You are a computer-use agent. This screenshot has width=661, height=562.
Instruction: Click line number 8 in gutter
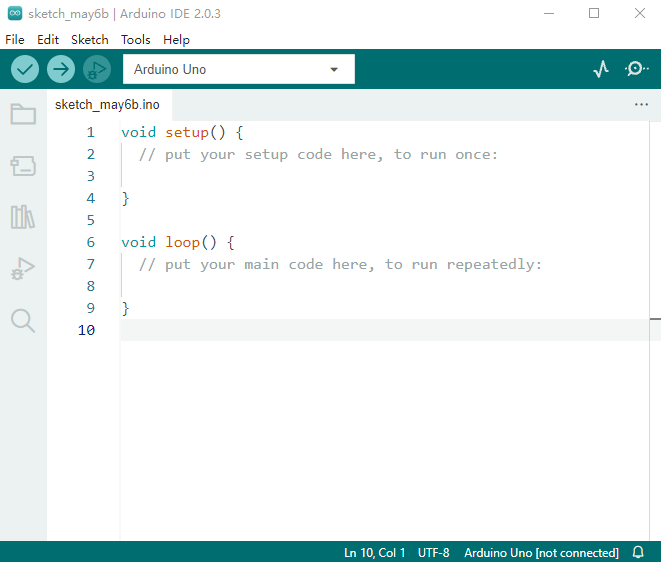tap(91, 286)
